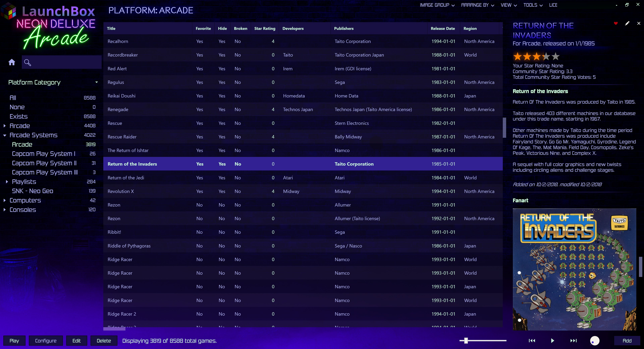Open the Return of the Invaders fanart
This screenshot has width=644, height=349.
click(574, 269)
